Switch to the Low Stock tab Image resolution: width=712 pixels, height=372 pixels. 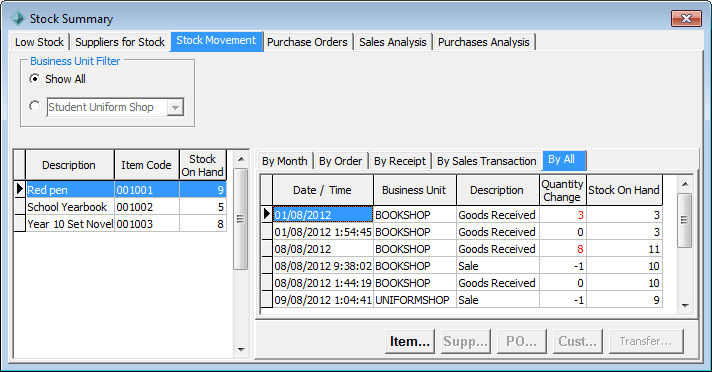click(40, 42)
